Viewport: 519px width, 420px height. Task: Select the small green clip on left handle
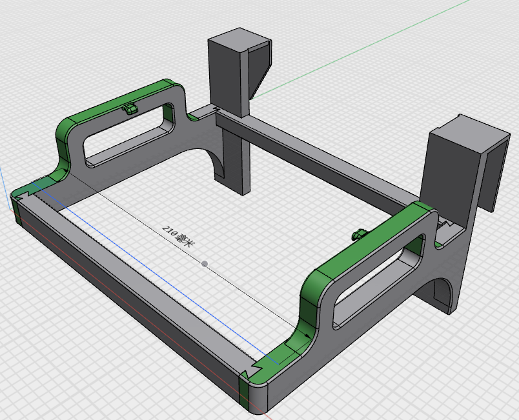129,108
